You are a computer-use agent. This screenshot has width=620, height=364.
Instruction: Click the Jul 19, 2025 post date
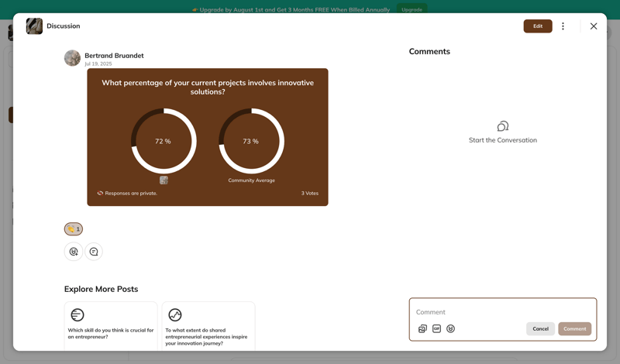pyautogui.click(x=98, y=64)
